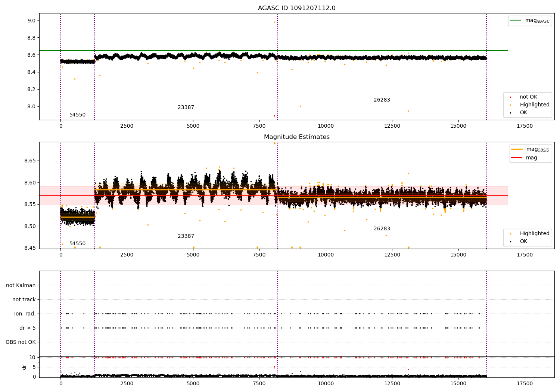
Task: Click the 'Ion. rad.' axis label
Action: point(25,314)
